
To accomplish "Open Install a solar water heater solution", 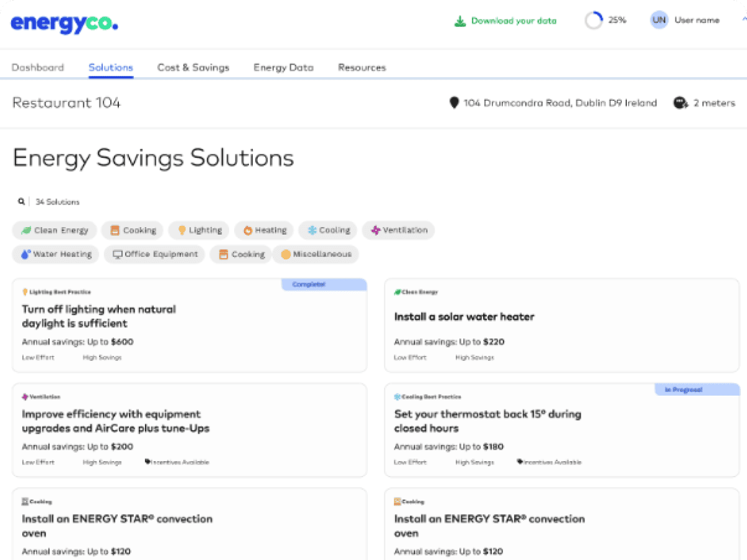I will (561, 325).
